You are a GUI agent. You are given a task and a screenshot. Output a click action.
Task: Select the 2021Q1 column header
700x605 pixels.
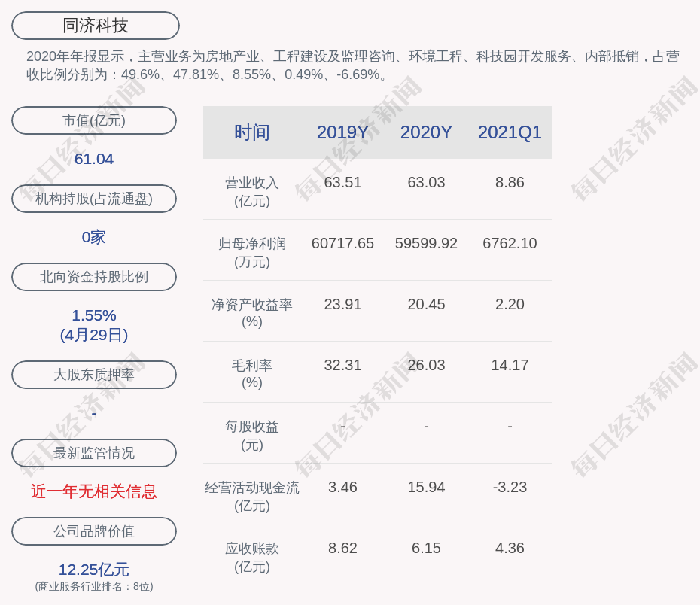[510, 132]
